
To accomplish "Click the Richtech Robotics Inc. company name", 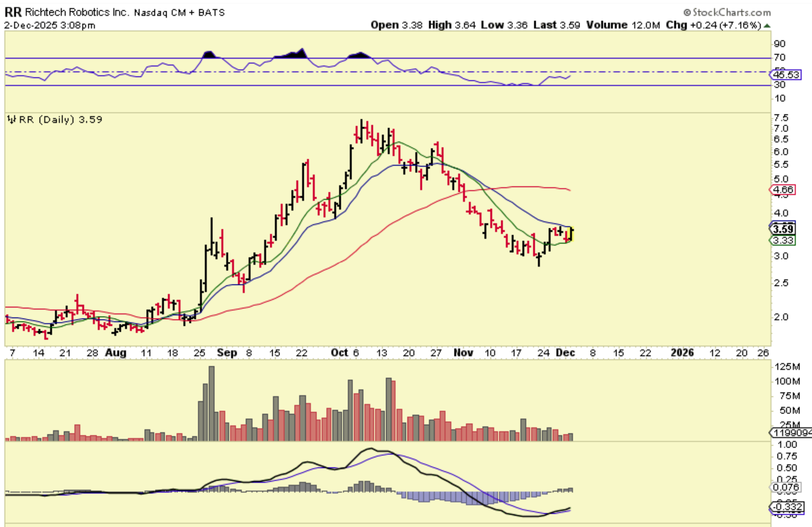I will pos(77,13).
